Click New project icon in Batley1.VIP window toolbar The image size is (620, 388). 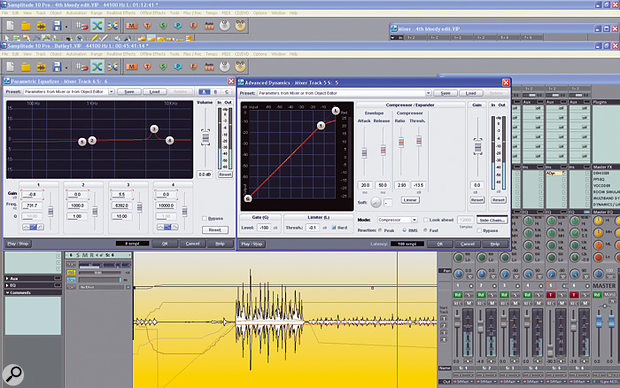tap(10, 66)
